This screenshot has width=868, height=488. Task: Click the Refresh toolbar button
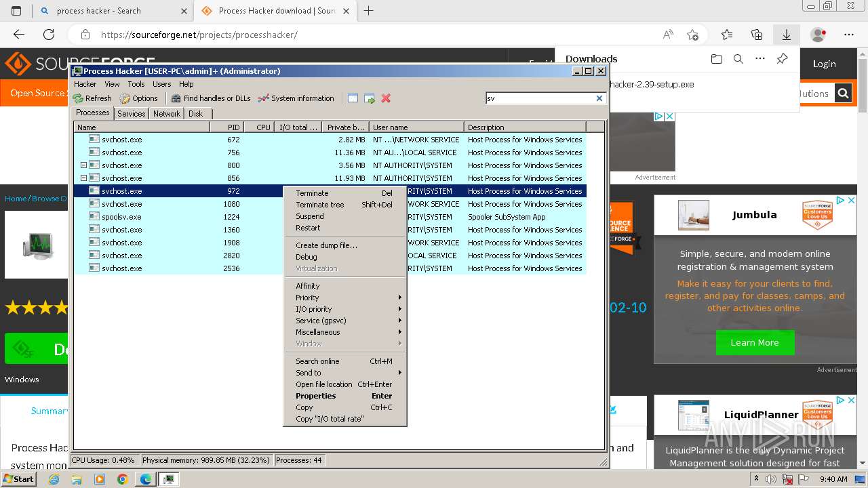tap(92, 98)
